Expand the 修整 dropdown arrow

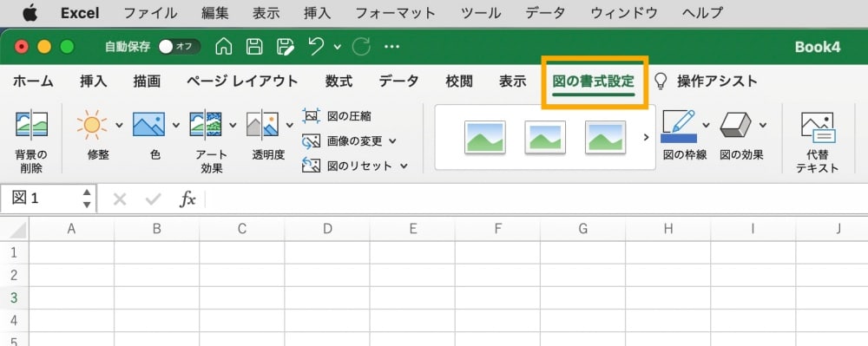119,125
